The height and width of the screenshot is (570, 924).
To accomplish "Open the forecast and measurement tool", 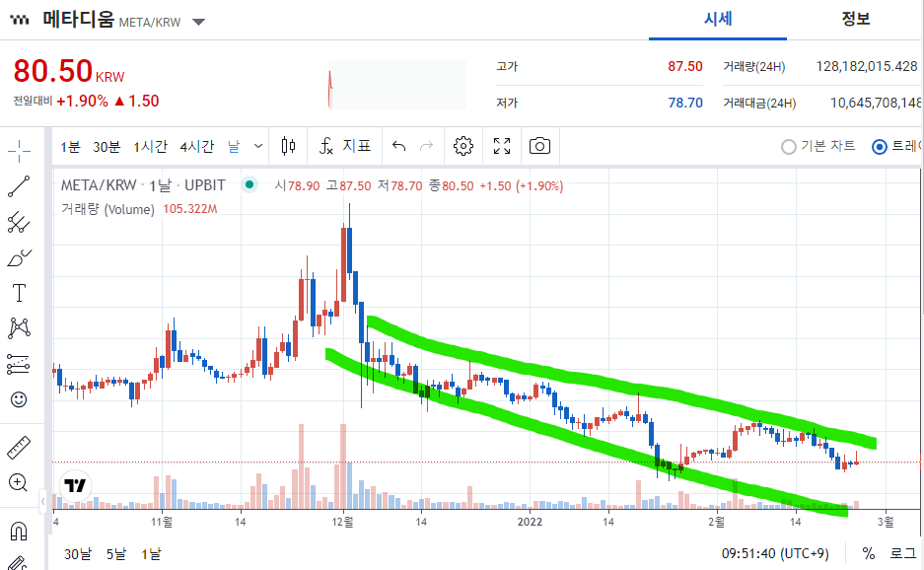I will pos(19,364).
